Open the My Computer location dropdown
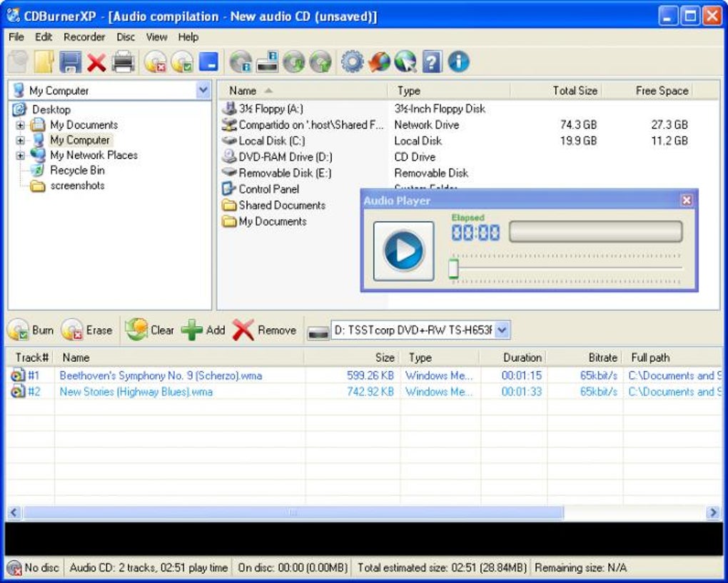Viewport: 728px width, 583px height. (203, 91)
